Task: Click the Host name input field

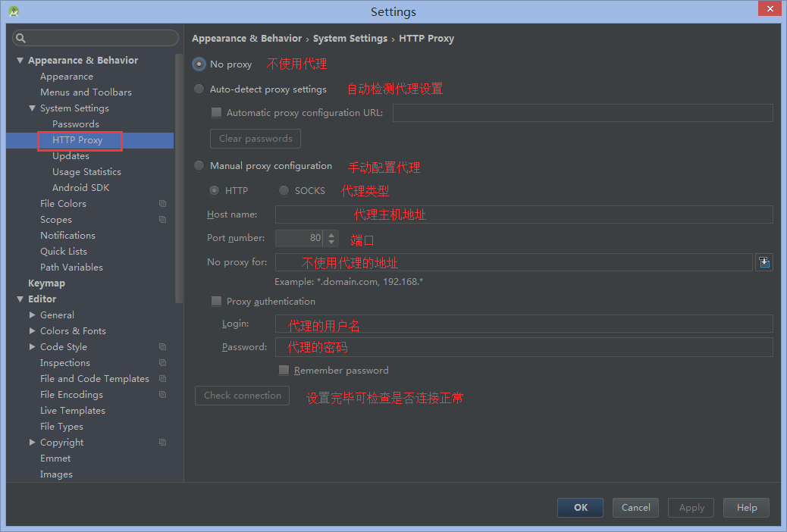Action: pyautogui.click(x=524, y=214)
